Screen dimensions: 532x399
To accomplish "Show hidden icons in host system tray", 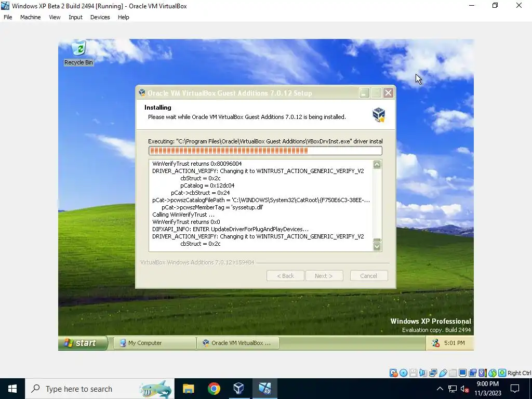I will 440,389.
